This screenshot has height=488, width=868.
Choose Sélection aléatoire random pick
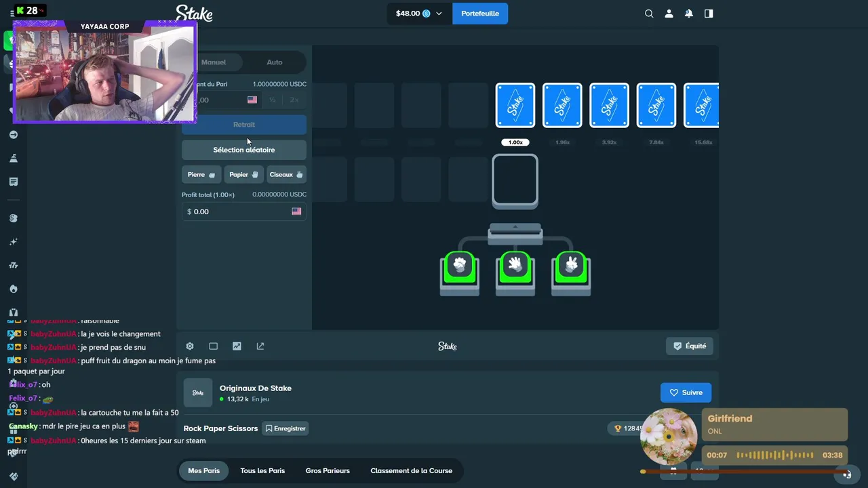(x=244, y=150)
